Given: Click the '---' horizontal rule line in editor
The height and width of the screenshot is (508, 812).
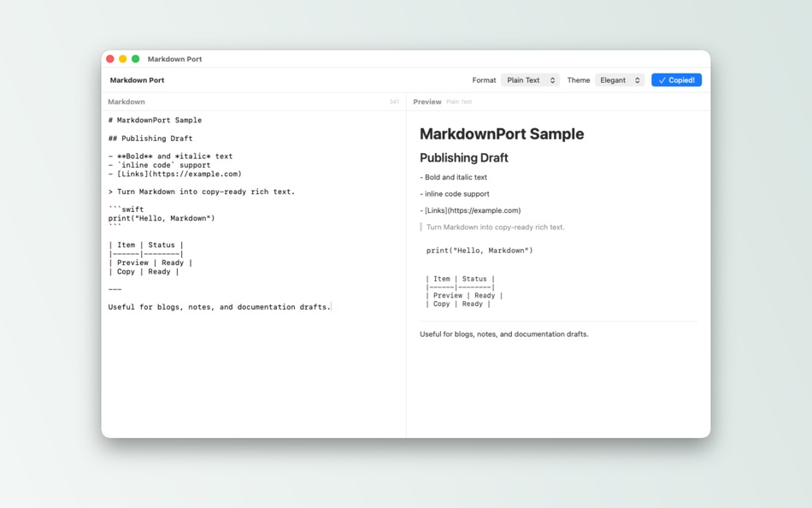Looking at the screenshot, I should coord(115,289).
